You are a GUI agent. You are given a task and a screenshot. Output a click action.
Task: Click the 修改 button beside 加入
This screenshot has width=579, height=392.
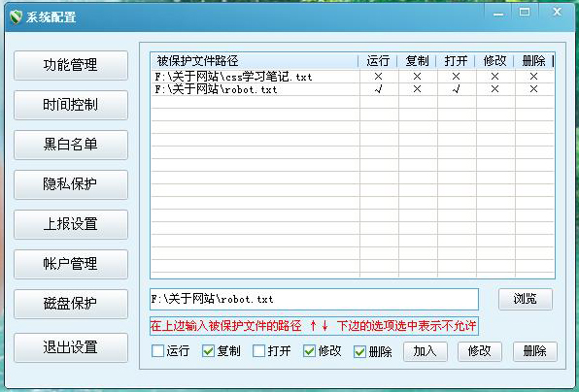[x=480, y=351]
